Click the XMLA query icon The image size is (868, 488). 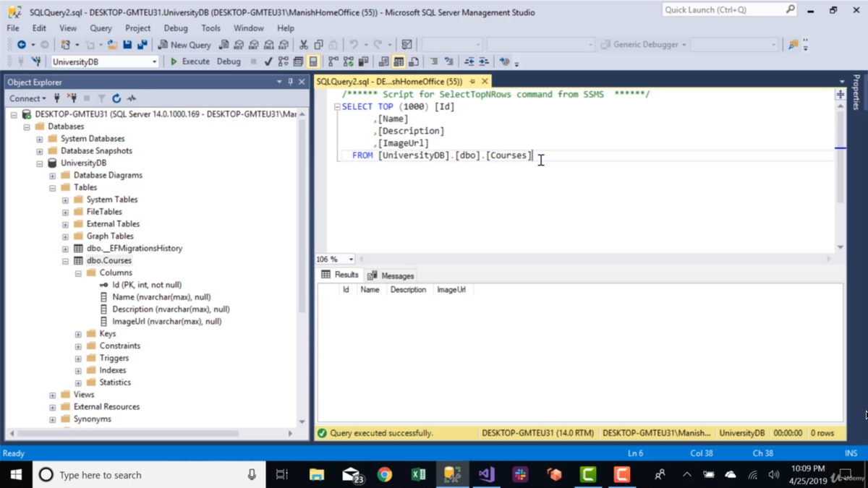[269, 45]
